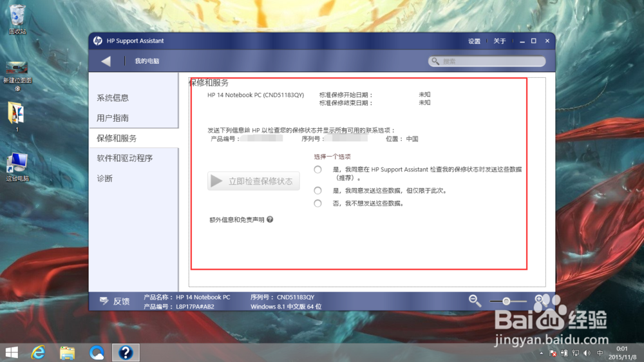The height and width of the screenshot is (362, 644).
Task: Click the HP logo in title bar
Action: click(x=98, y=41)
